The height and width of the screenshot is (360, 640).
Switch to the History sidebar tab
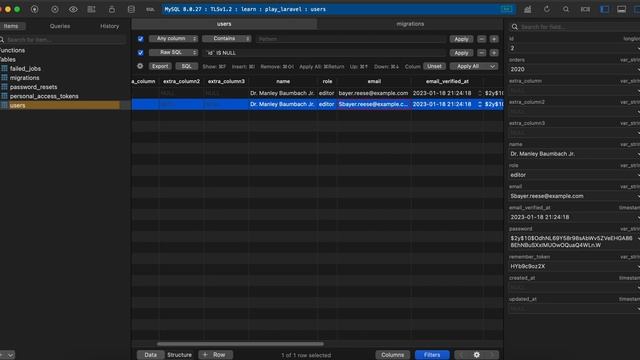[110, 26]
